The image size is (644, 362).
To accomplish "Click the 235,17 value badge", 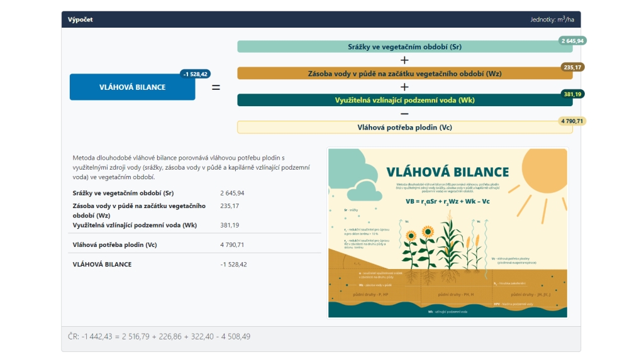I will [573, 67].
